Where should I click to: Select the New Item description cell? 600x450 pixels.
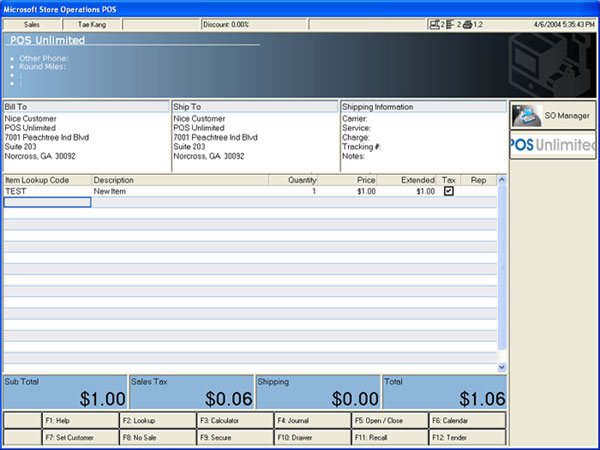point(180,191)
